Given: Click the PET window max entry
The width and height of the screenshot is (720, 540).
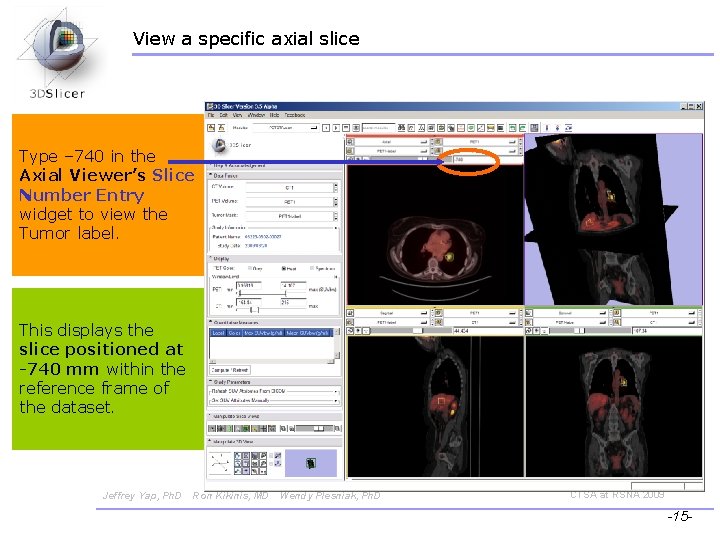Looking at the screenshot, I should point(293,286).
